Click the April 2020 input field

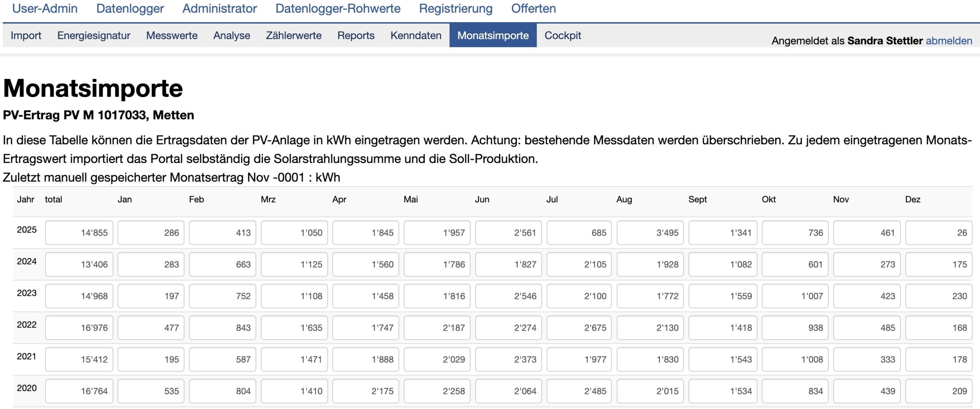tap(365, 391)
